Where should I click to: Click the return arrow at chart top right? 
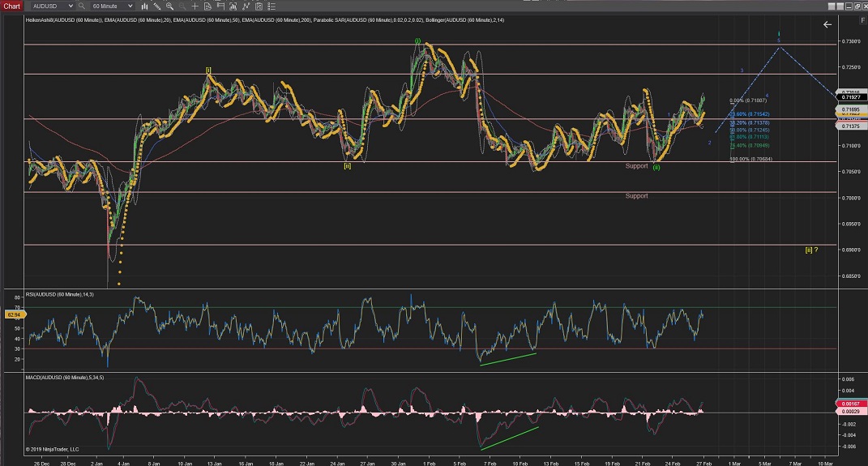(827, 24)
